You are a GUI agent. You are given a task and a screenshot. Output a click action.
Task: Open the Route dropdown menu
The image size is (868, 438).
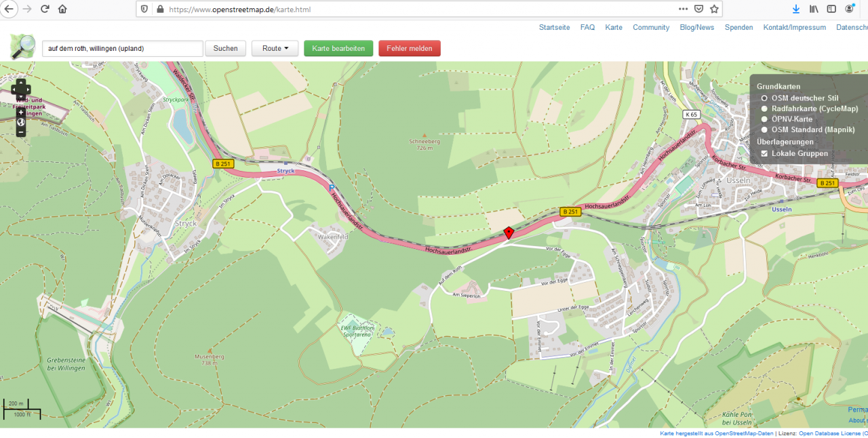click(x=275, y=49)
